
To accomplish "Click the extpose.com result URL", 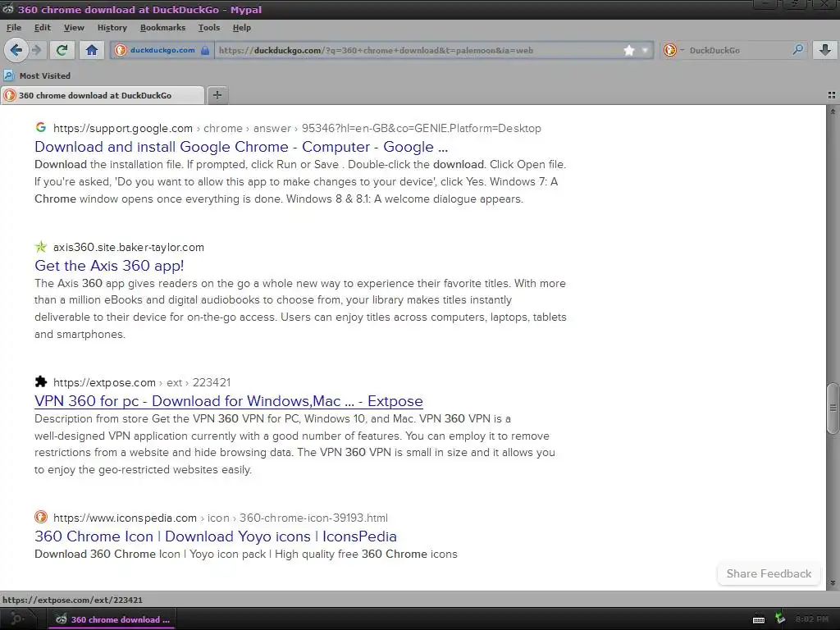I will click(142, 382).
